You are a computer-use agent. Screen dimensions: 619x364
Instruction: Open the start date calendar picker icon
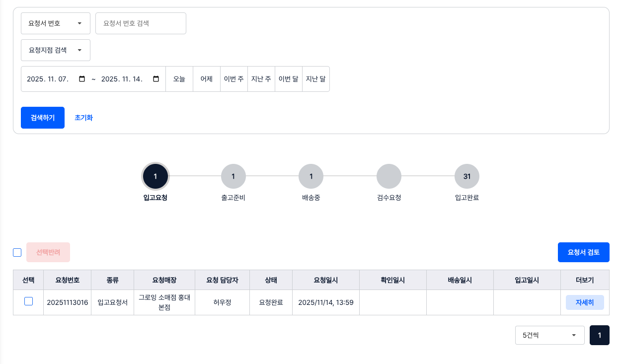[x=82, y=79]
